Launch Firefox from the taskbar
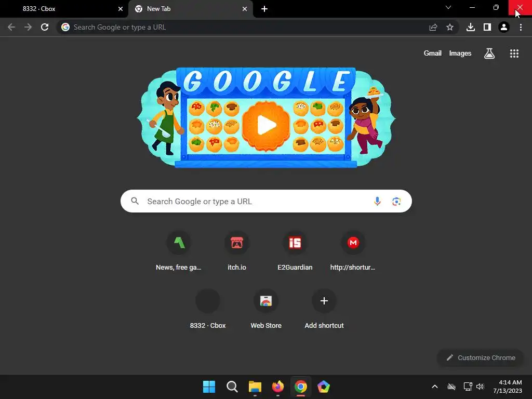This screenshot has width=532, height=399. [278, 387]
